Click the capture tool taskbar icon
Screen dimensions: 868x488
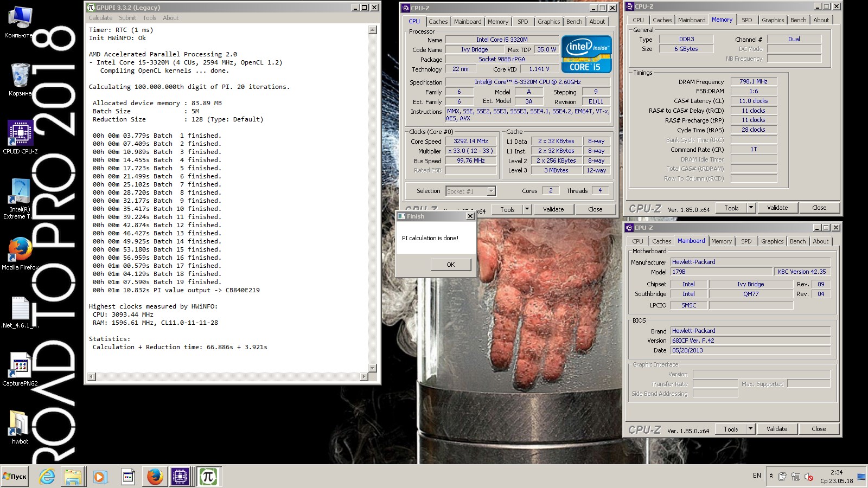(x=127, y=477)
